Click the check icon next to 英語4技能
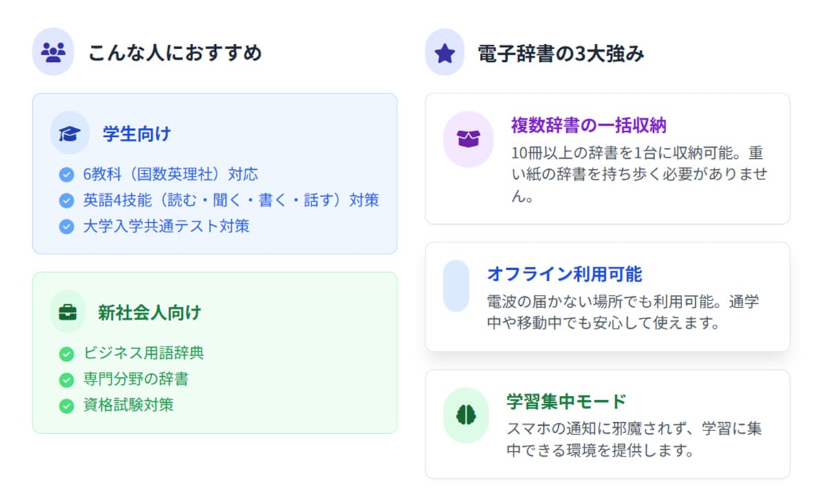The width and height of the screenshot is (825, 504). (x=67, y=201)
